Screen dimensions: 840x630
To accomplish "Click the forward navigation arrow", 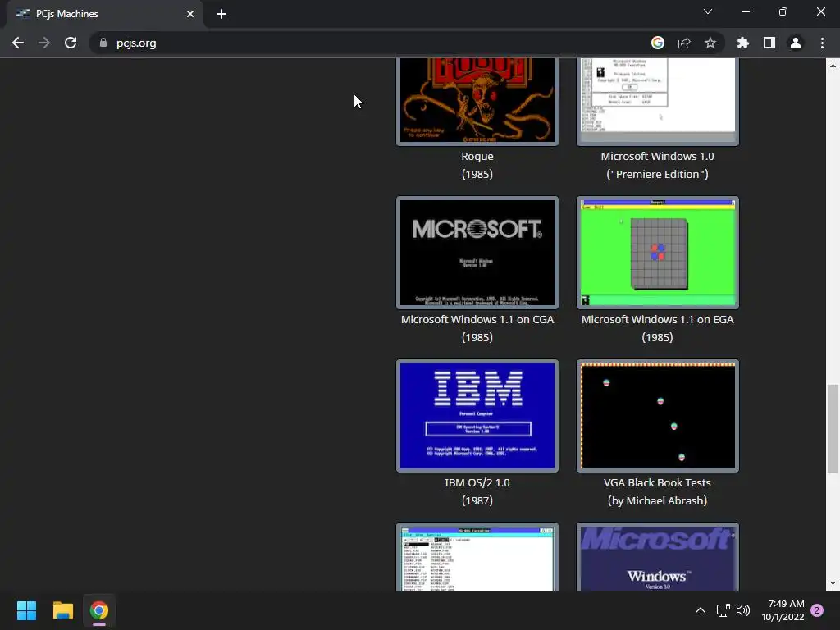I will click(x=44, y=43).
